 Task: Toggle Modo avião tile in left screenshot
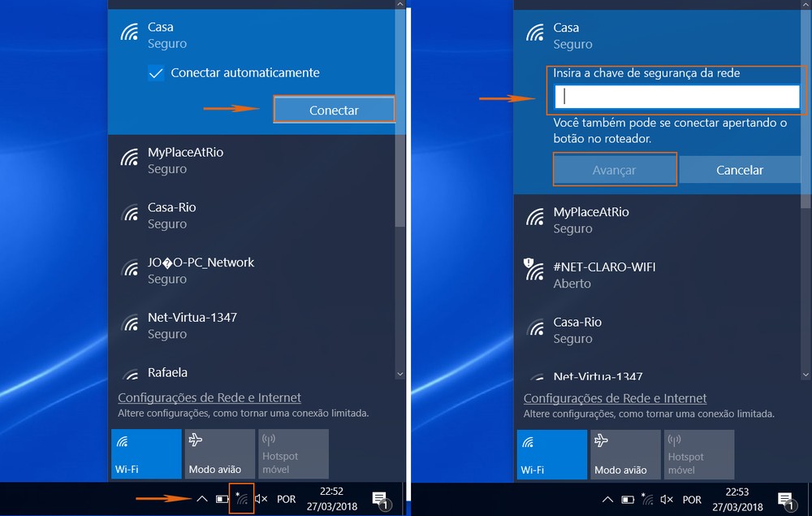[219, 453]
